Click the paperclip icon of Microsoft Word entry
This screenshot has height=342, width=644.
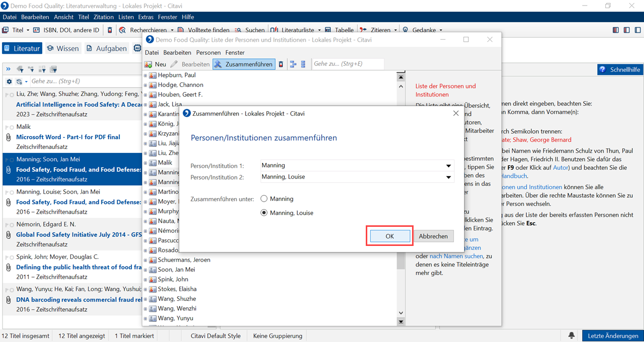click(x=9, y=137)
